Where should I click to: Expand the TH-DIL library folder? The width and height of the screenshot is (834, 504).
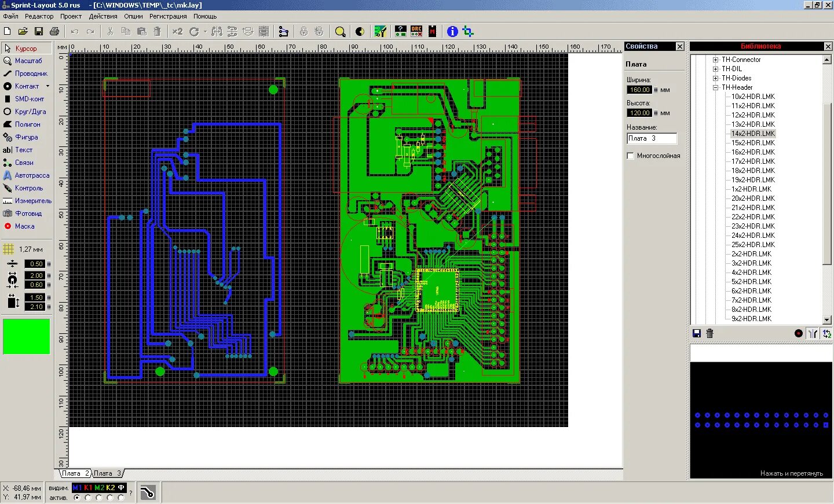click(x=716, y=69)
